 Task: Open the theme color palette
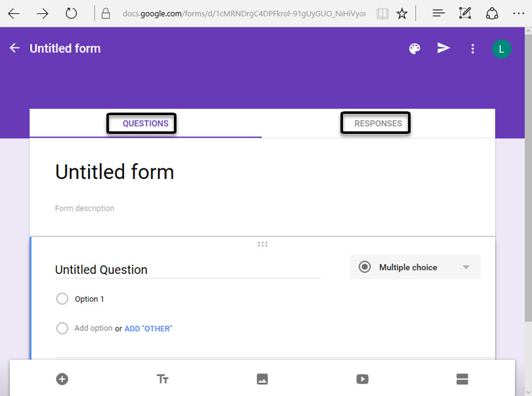pos(414,48)
